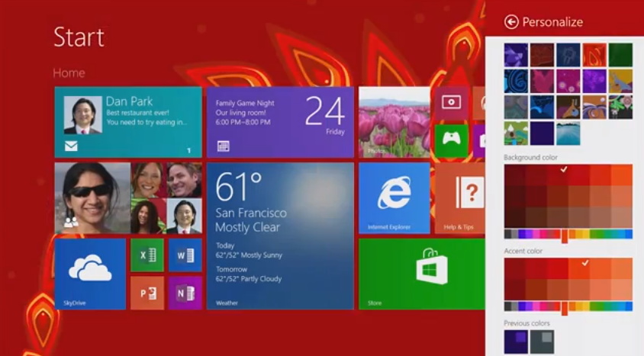Click the Home group label
The image size is (644, 356).
click(x=69, y=73)
